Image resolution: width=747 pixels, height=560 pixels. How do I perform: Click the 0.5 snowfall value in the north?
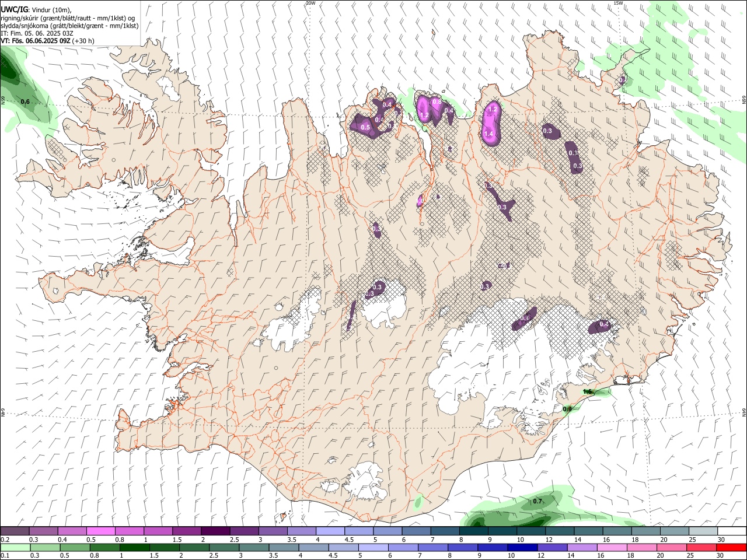click(x=366, y=127)
